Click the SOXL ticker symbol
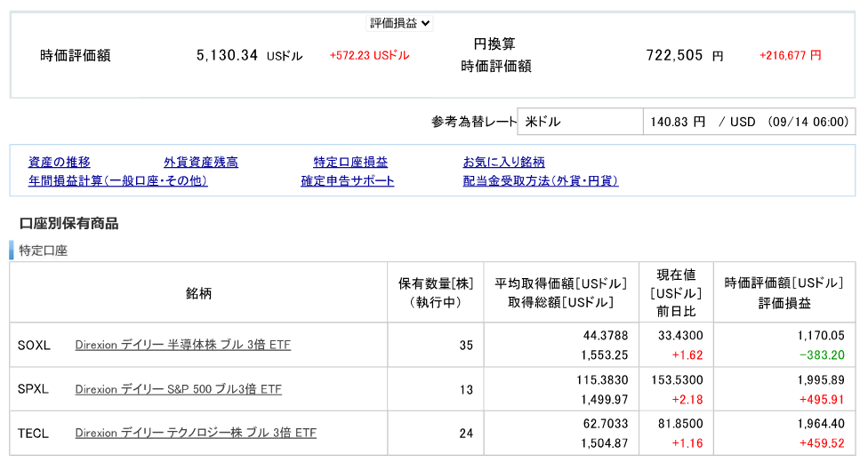 (34, 346)
